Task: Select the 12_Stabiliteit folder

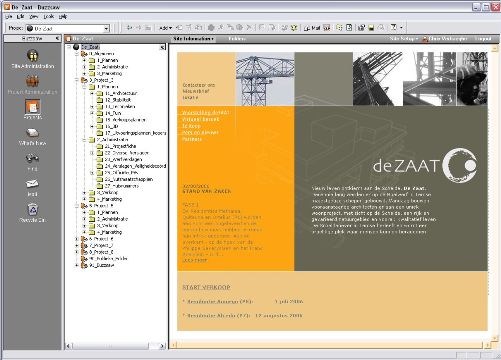Action: coord(118,100)
